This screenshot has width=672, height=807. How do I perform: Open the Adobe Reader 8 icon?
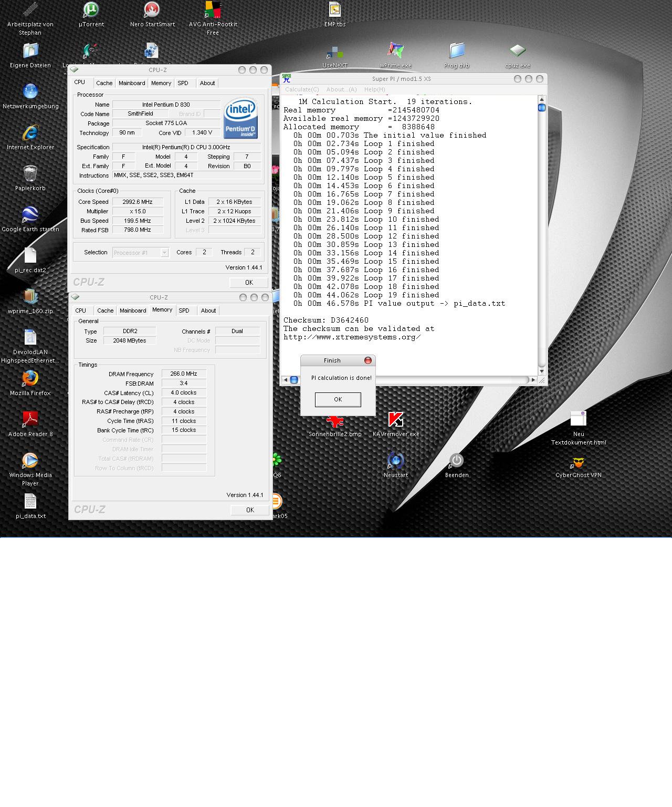click(30, 424)
